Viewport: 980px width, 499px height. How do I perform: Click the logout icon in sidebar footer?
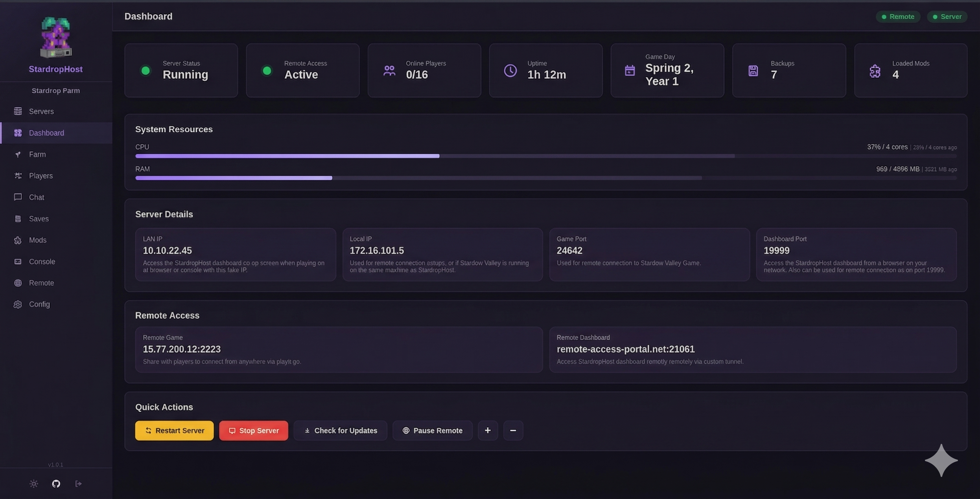point(79,483)
